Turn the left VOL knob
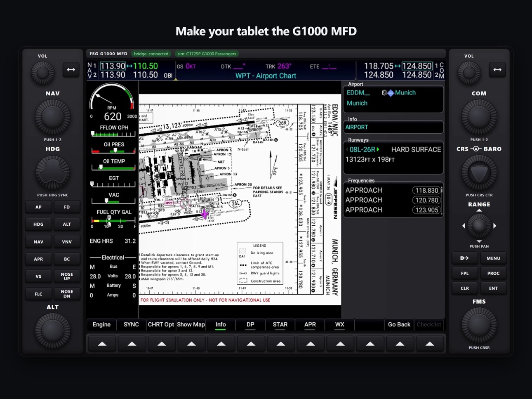This screenshot has width=532, height=399. coord(42,73)
